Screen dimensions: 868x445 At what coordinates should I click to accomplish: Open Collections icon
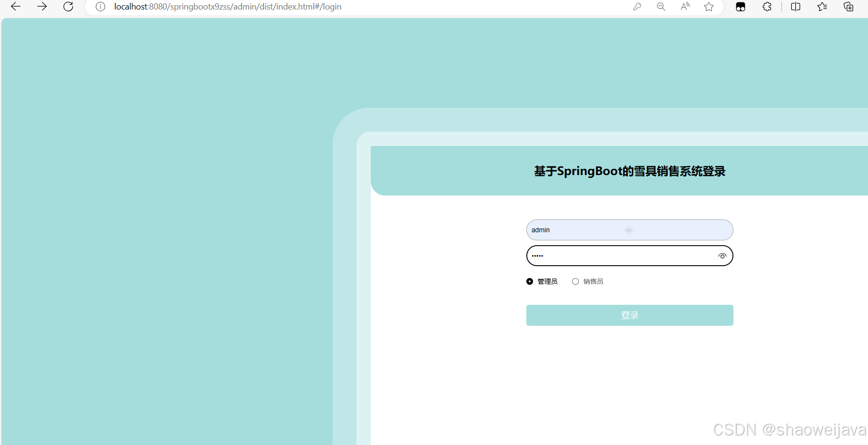(848, 7)
